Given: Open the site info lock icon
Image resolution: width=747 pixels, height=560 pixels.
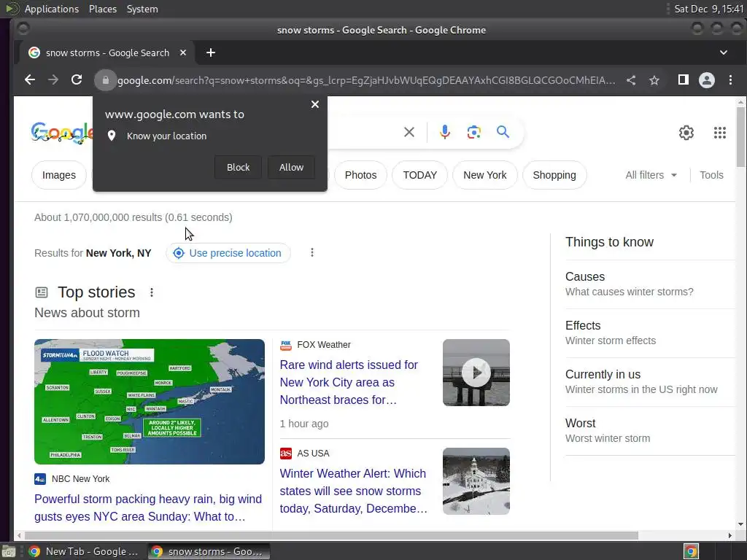Looking at the screenshot, I should pos(105,80).
